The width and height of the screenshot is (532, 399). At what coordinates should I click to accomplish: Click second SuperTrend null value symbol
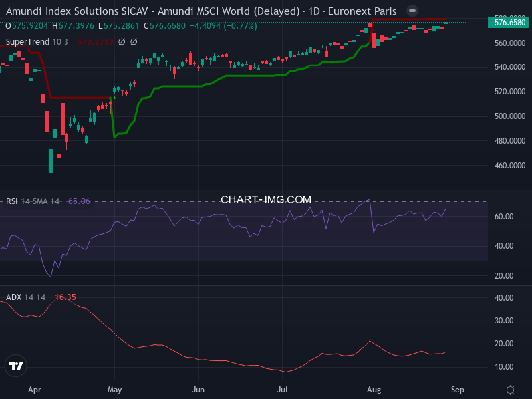coord(134,42)
